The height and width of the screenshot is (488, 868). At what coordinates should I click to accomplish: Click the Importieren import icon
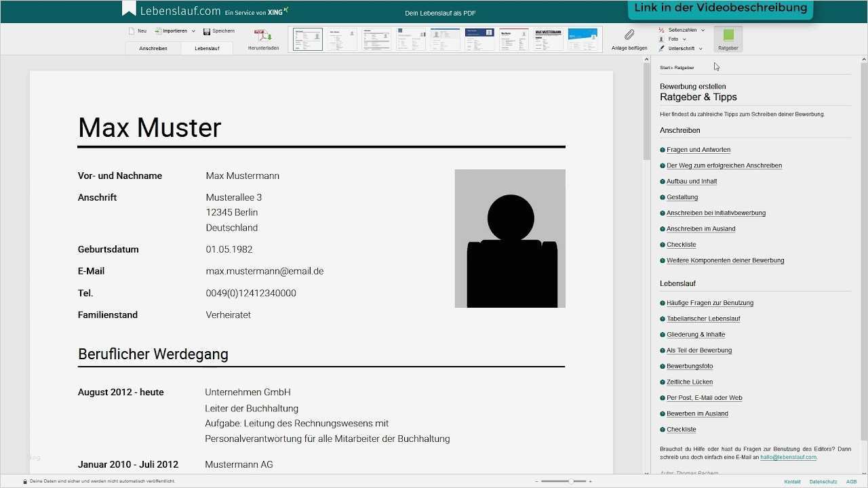click(x=158, y=31)
